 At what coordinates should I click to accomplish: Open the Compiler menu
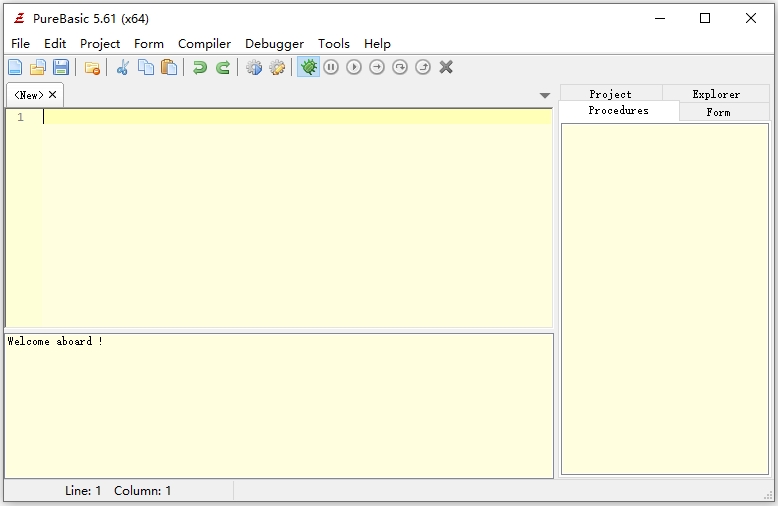point(204,44)
